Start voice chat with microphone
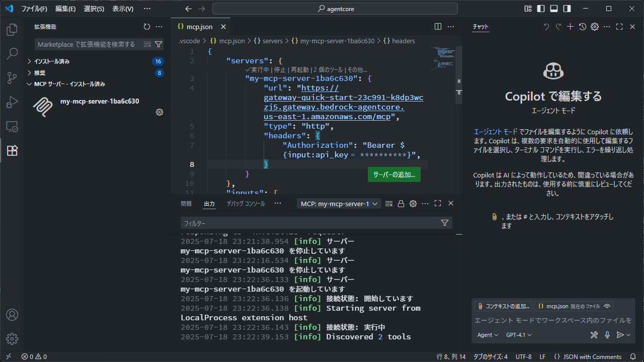 (607, 335)
